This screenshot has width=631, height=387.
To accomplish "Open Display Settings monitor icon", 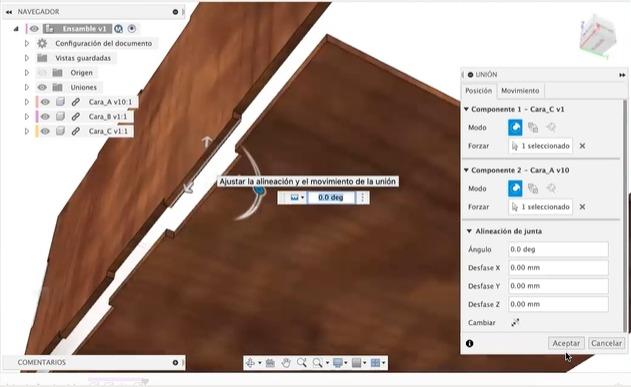I will pos(338,363).
